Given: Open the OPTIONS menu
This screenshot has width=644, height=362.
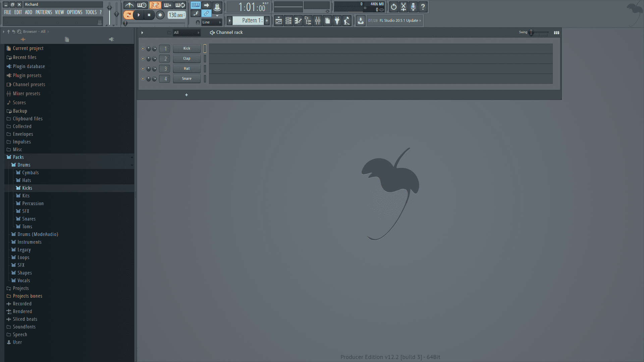Looking at the screenshot, I should point(74,12).
